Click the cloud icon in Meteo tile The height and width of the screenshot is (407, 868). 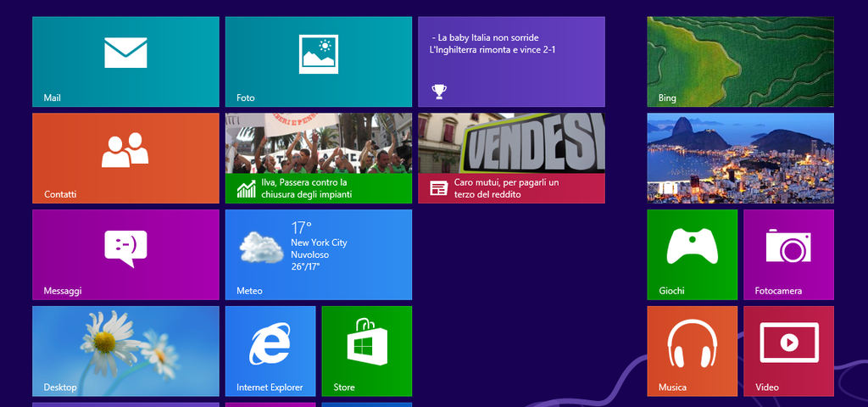pyautogui.click(x=261, y=247)
